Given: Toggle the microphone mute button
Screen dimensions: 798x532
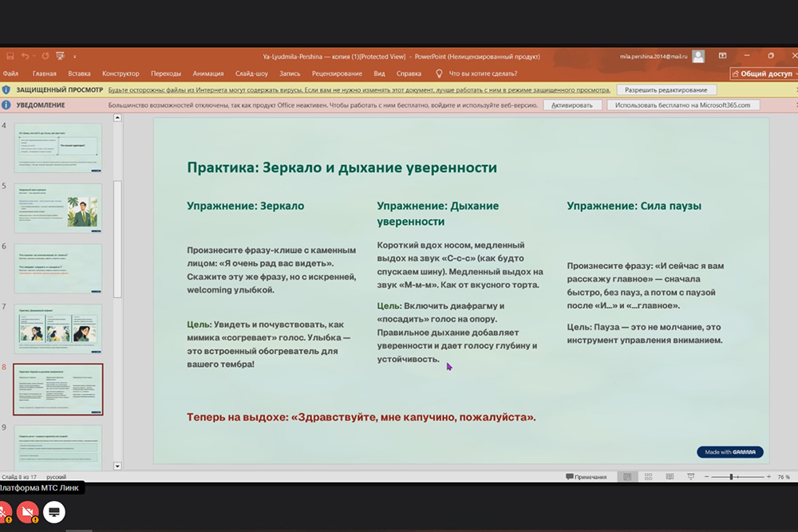Looking at the screenshot, I should point(4,510).
